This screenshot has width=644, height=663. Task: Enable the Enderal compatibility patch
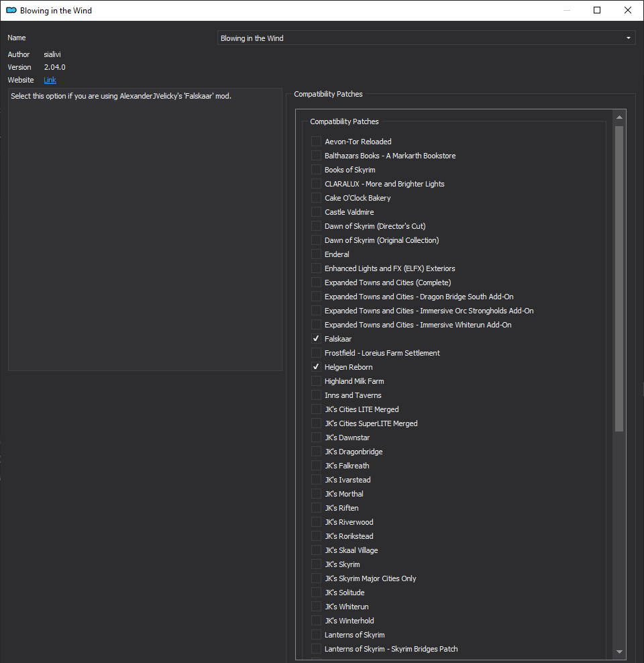coord(316,254)
